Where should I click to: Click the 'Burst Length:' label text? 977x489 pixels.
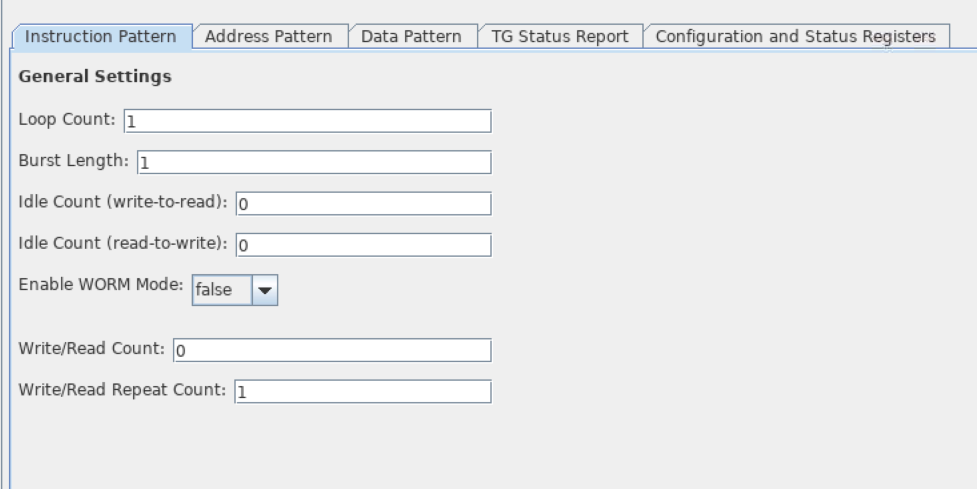(x=74, y=160)
